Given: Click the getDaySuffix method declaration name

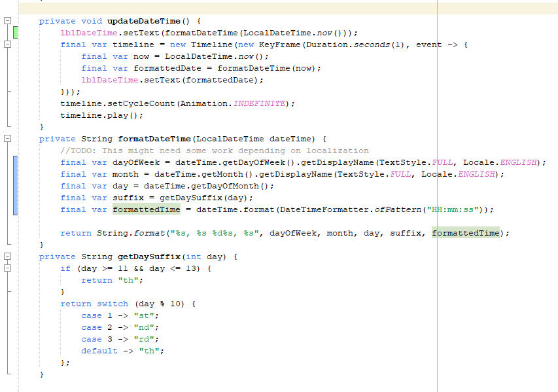Looking at the screenshot, I should (x=149, y=257).
